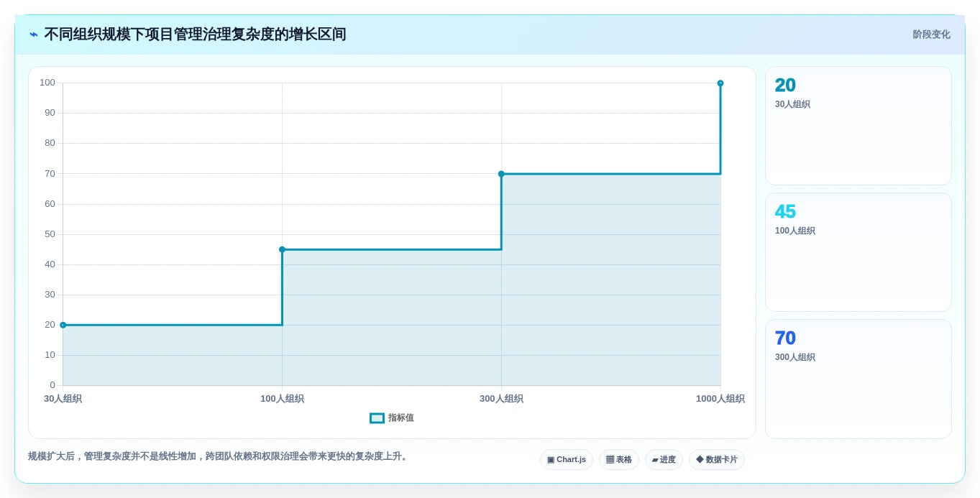This screenshot has width=980, height=498.
Task: Click the 300人组织 caption in third card
Action: pyautogui.click(x=795, y=357)
